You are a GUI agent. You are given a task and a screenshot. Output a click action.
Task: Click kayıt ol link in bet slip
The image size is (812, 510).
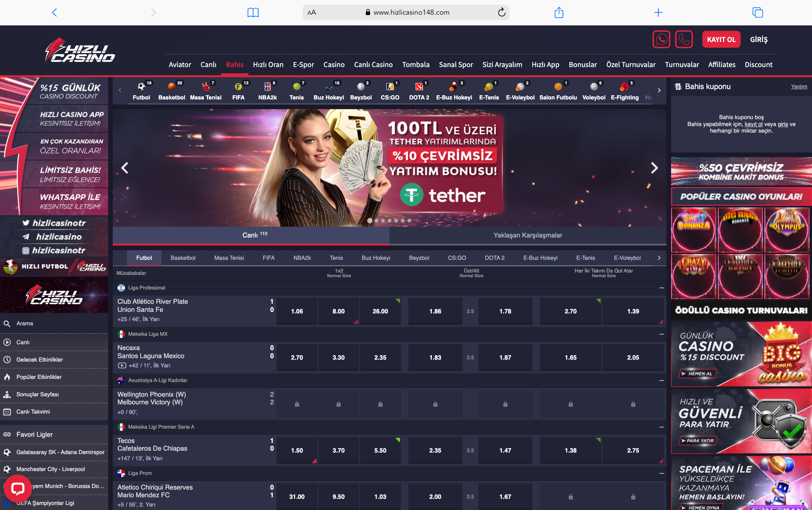(x=753, y=124)
